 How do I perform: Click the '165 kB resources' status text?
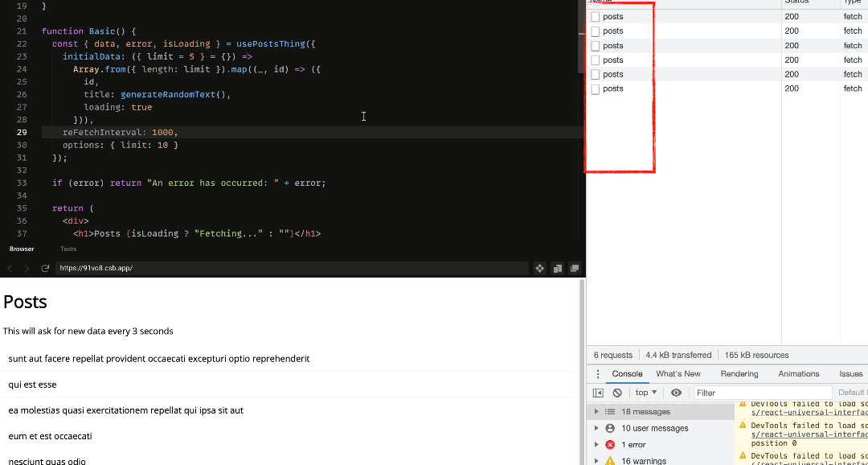click(x=756, y=356)
